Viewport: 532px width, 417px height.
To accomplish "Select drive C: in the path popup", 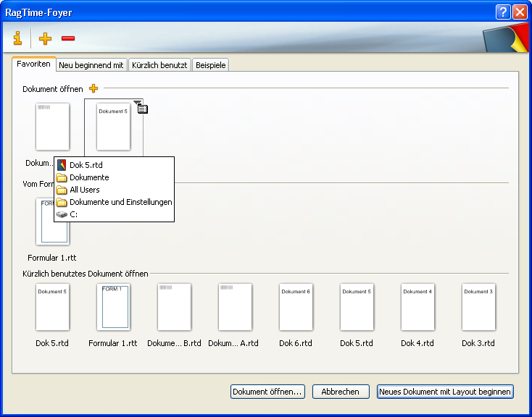I will [x=73, y=214].
